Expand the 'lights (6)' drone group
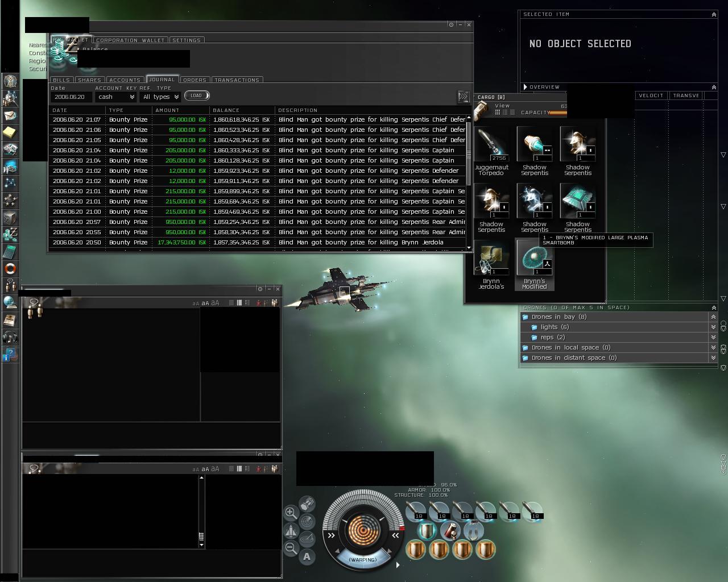Image resolution: width=728 pixels, height=582 pixels. coord(713,327)
